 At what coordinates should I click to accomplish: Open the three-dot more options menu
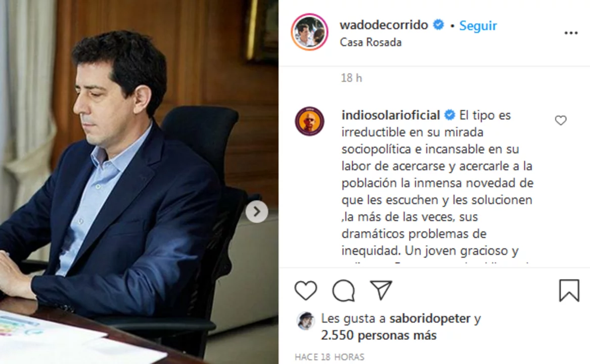click(571, 33)
